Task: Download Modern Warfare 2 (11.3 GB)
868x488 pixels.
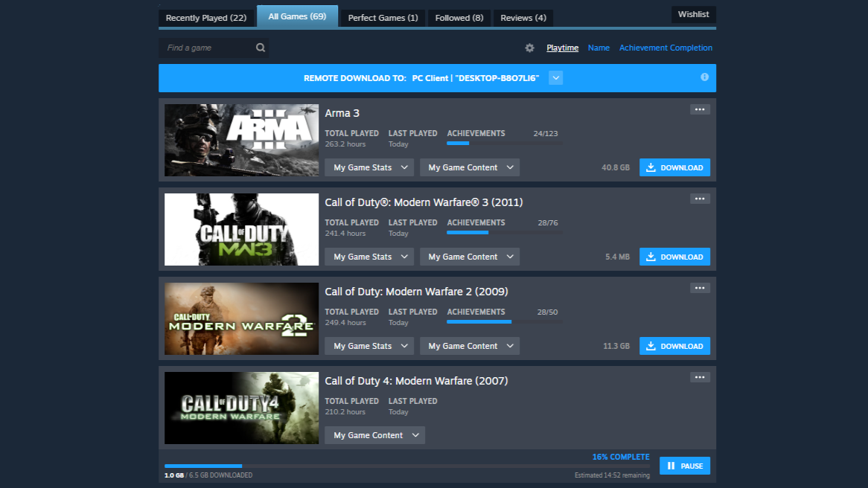Action: tap(674, 346)
